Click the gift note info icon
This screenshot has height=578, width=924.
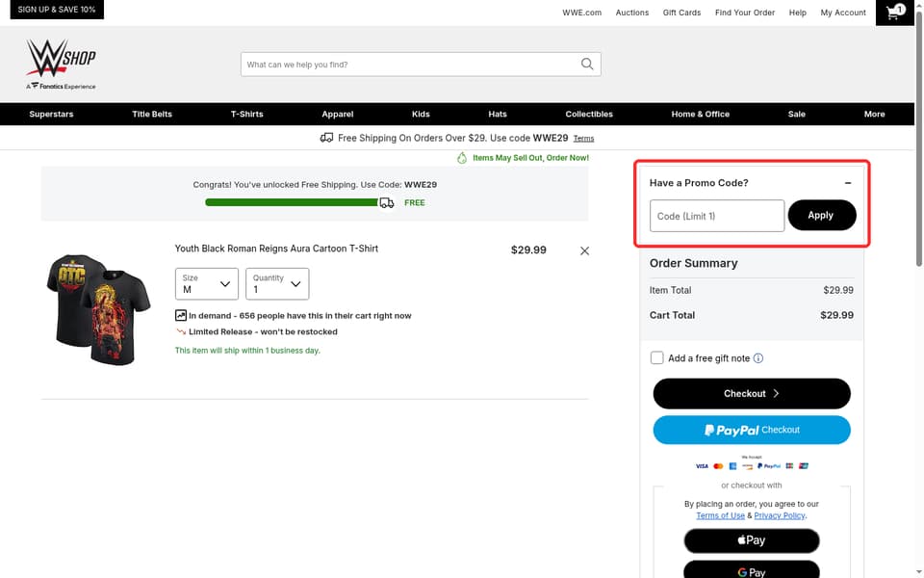click(758, 358)
